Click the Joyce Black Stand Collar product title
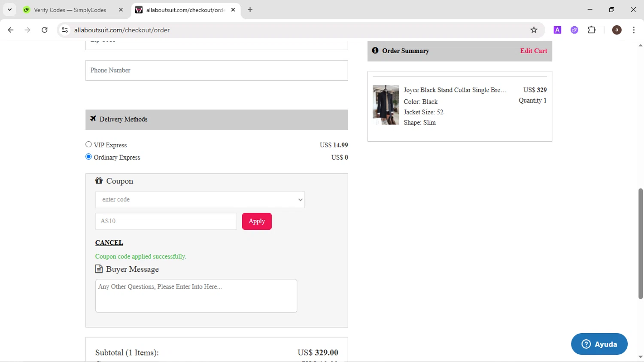The height and width of the screenshot is (362, 644). click(455, 90)
